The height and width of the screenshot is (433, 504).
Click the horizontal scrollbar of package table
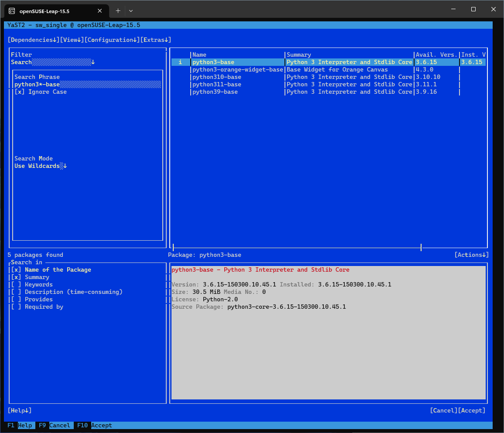click(x=297, y=247)
